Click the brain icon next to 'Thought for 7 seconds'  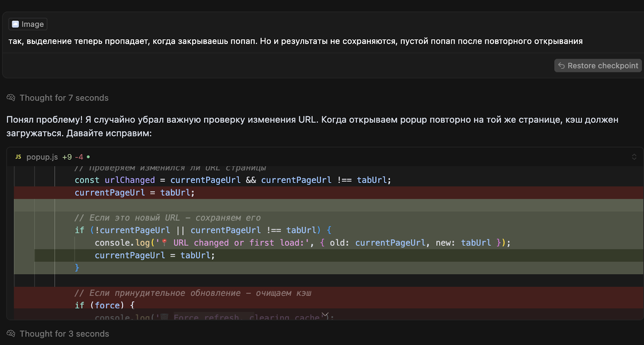click(11, 98)
